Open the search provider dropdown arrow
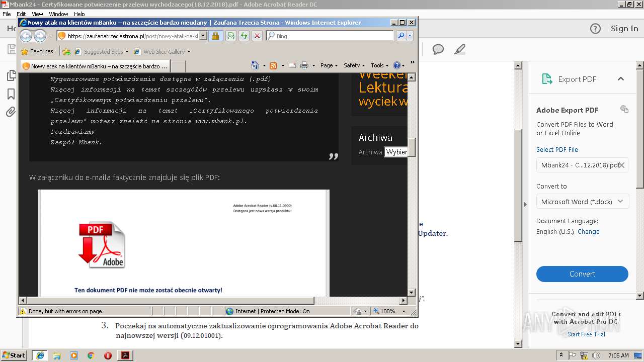This screenshot has height=362, width=644. pos(410,36)
